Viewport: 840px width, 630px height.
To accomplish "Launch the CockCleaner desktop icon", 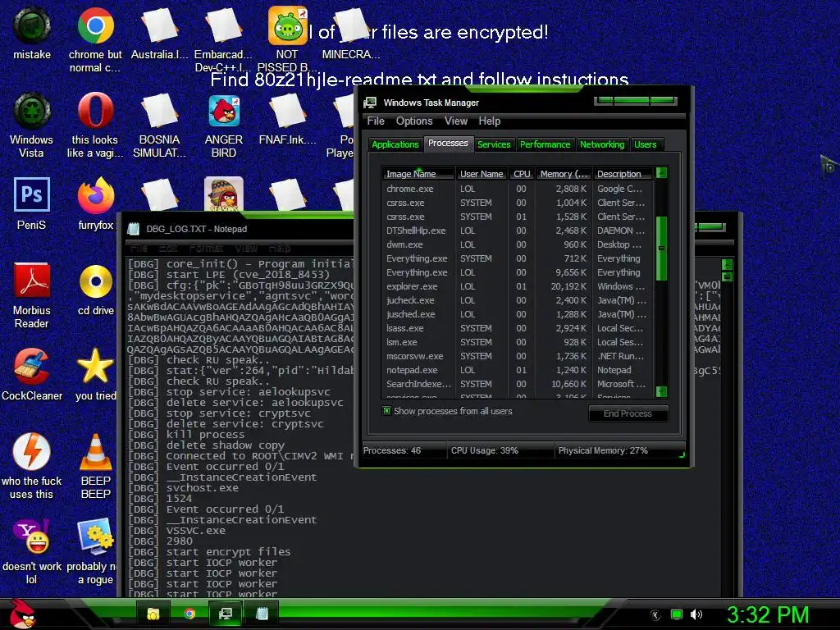I will click(x=32, y=374).
